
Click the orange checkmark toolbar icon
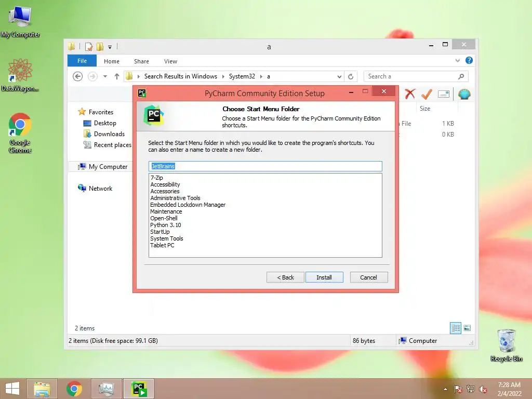point(427,94)
